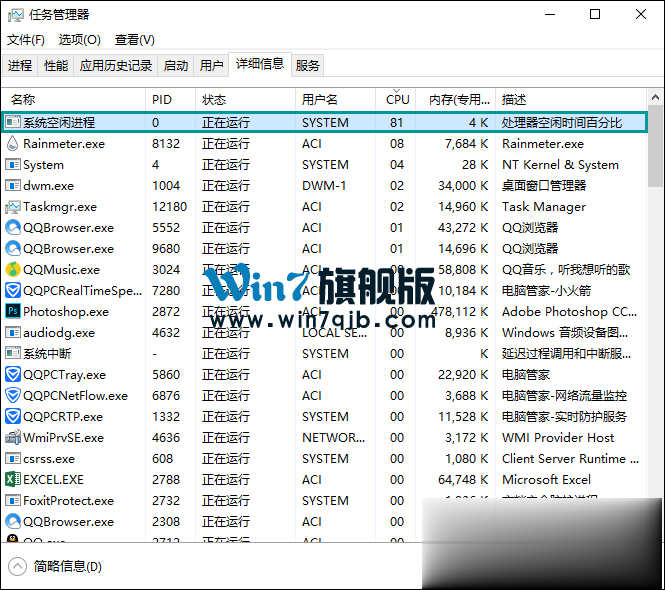Sort by 内存 column header
Image resolution: width=665 pixels, height=590 pixels.
[458, 100]
